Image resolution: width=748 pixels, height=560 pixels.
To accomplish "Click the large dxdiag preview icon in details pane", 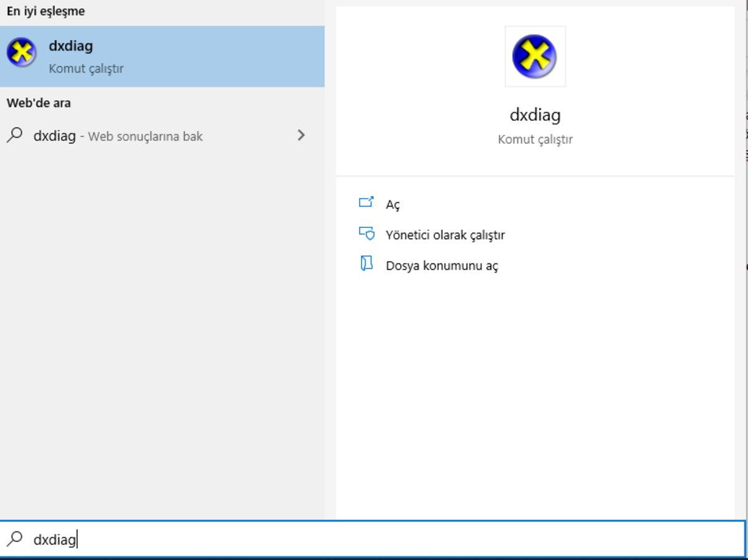I will (535, 56).
